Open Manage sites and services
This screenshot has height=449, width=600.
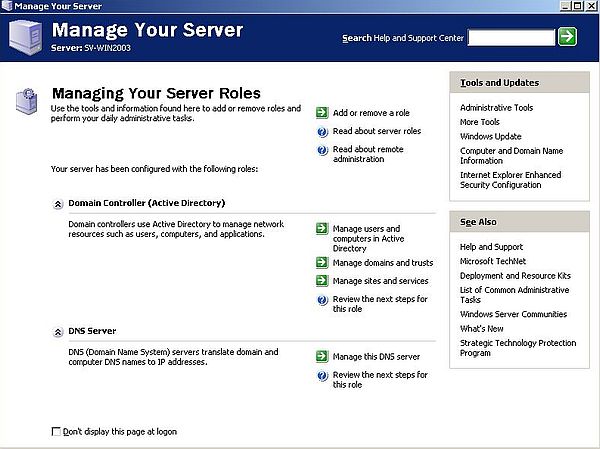[380, 281]
